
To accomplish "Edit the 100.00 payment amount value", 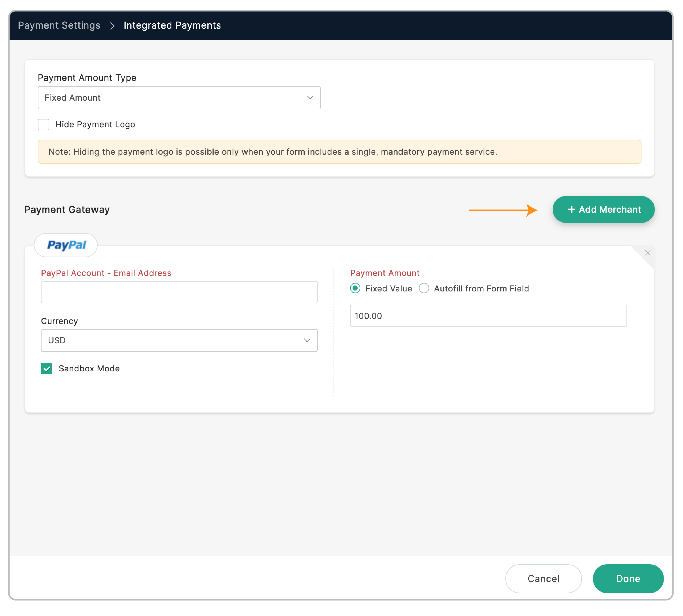I will point(488,316).
